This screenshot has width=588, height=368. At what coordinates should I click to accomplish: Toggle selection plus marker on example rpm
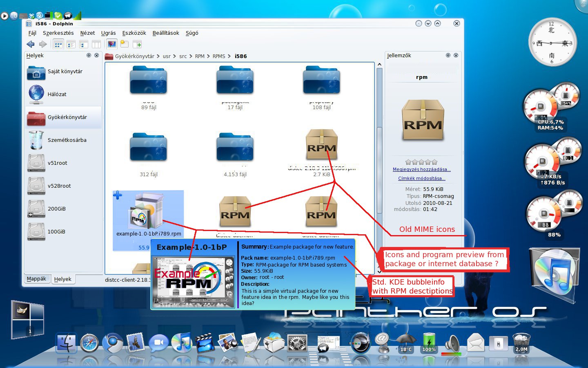tap(118, 195)
